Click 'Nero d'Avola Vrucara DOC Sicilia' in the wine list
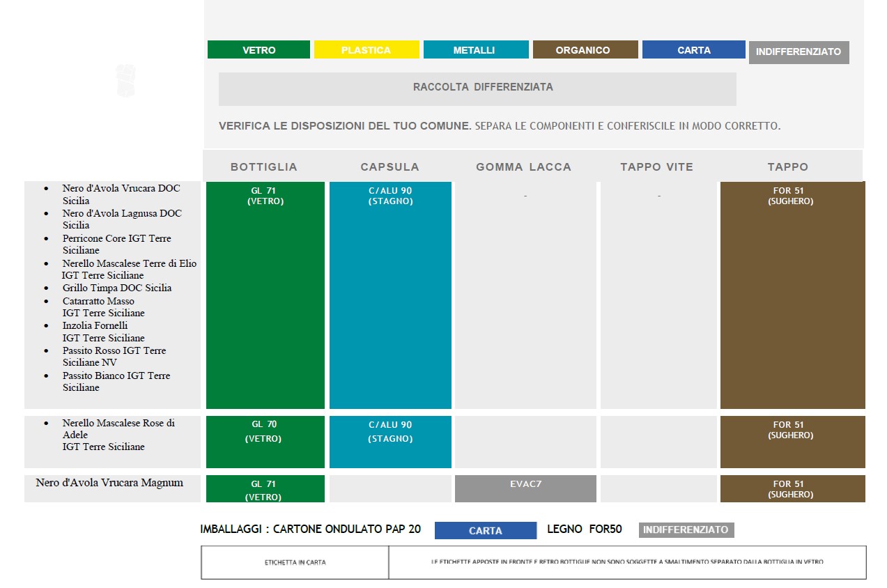The width and height of the screenshot is (887, 588). (121, 194)
